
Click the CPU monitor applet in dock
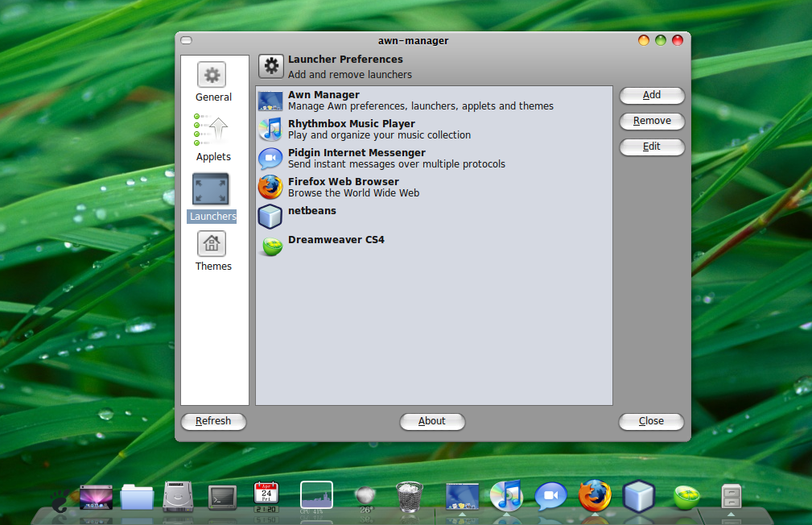316,495
